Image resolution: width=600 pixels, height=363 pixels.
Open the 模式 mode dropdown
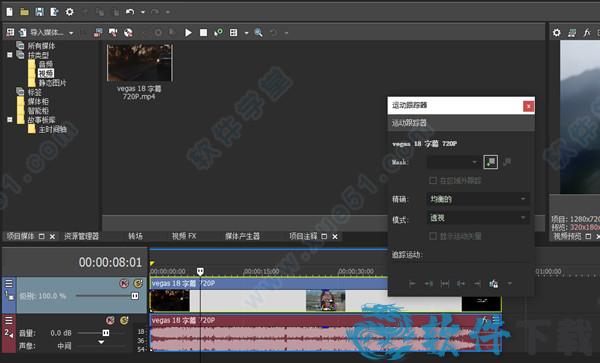478,218
